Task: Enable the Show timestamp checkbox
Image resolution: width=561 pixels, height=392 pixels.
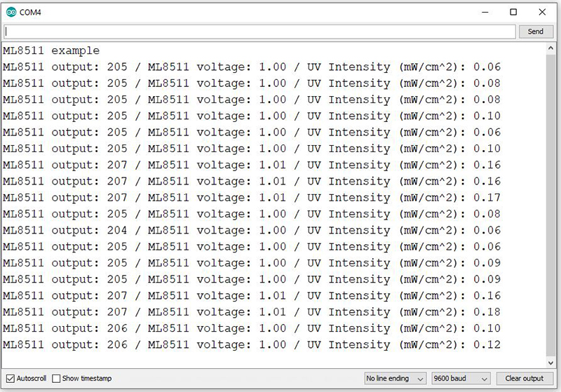Action: click(x=56, y=379)
